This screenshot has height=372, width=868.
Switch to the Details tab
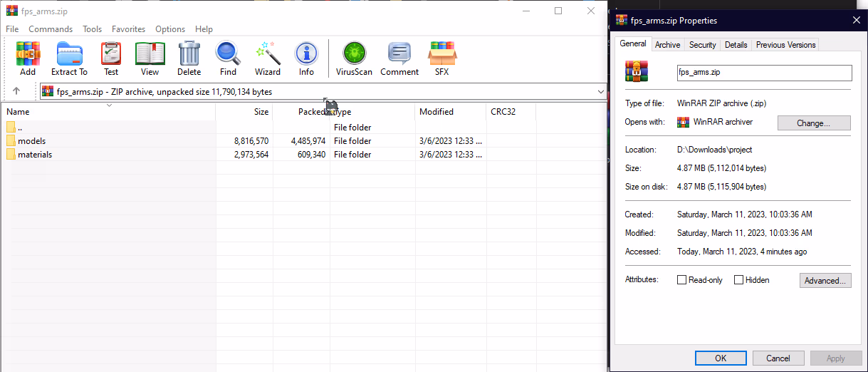[x=736, y=45]
